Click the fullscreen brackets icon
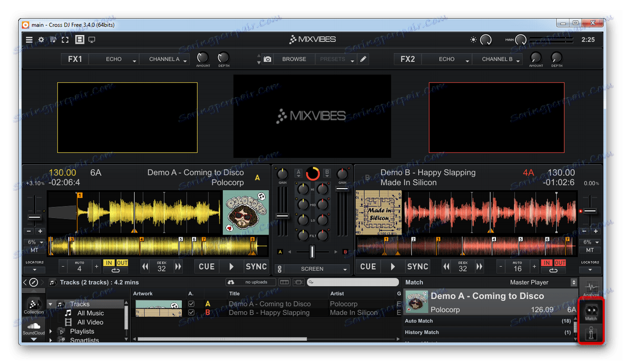Image resolution: width=625 pixels, height=364 pixels. coord(65,40)
